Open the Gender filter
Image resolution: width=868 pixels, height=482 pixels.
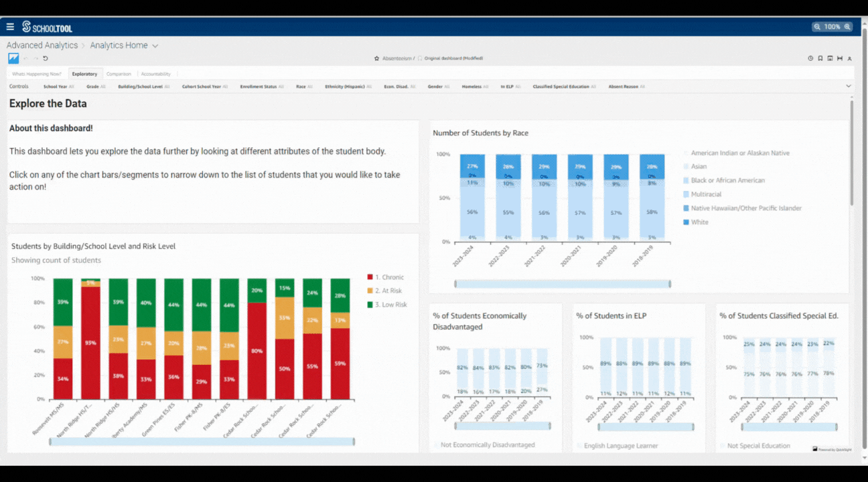click(x=439, y=86)
